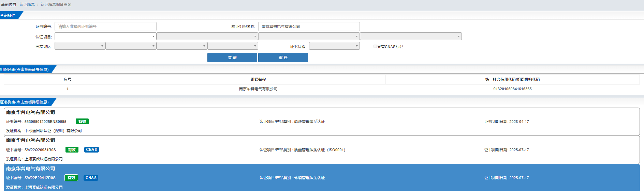Screen dimensions: 644x191
Task: Click 能源管理体系认证 category text
Action: [309, 122]
